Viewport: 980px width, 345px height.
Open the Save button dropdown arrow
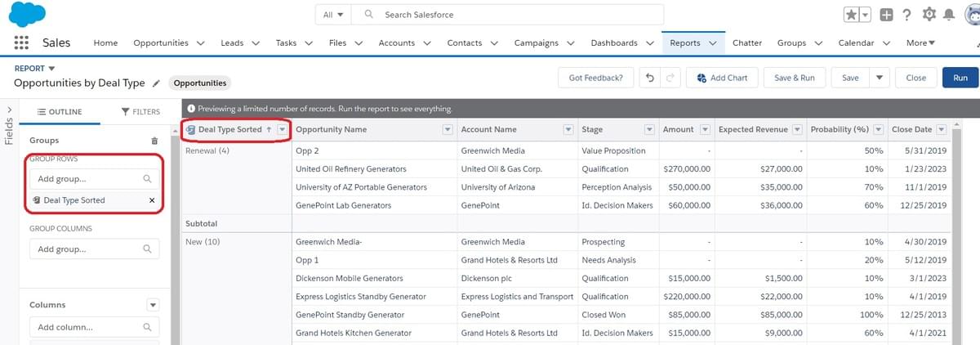(879, 78)
